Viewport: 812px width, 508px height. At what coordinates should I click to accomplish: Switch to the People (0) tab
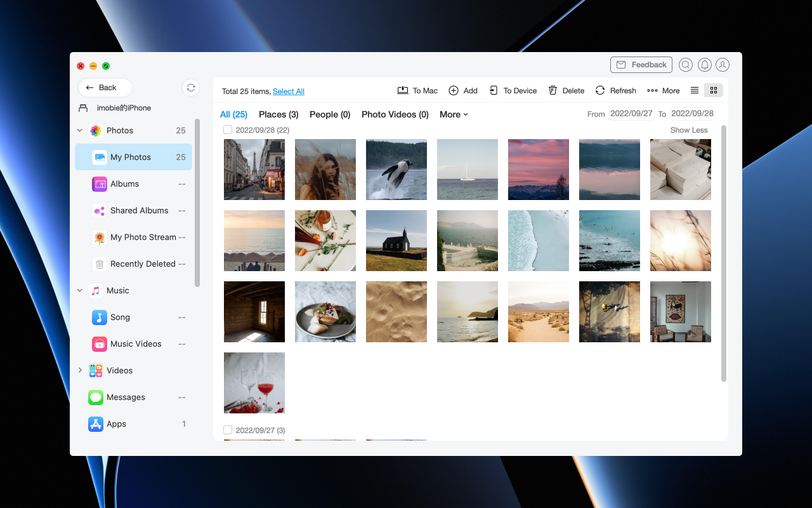tap(329, 114)
